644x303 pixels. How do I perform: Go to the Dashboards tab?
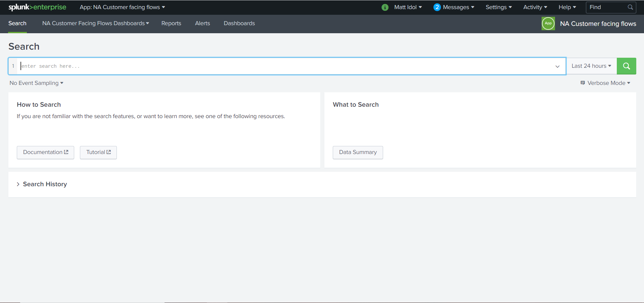click(x=239, y=23)
